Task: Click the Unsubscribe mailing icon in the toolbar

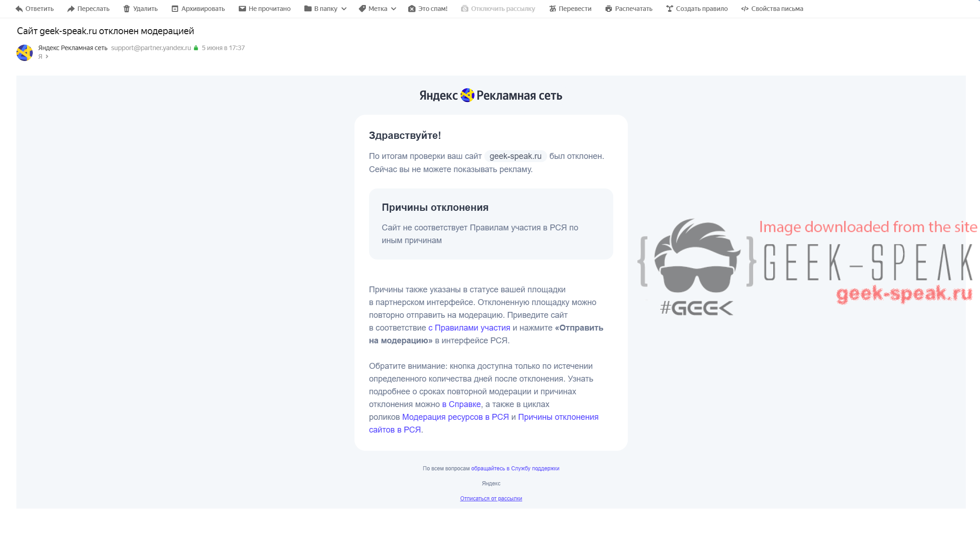Action: [x=465, y=9]
